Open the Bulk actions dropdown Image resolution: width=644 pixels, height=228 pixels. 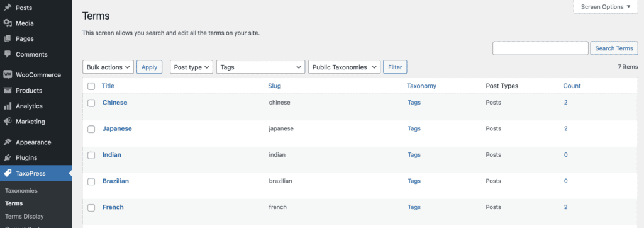[108, 67]
